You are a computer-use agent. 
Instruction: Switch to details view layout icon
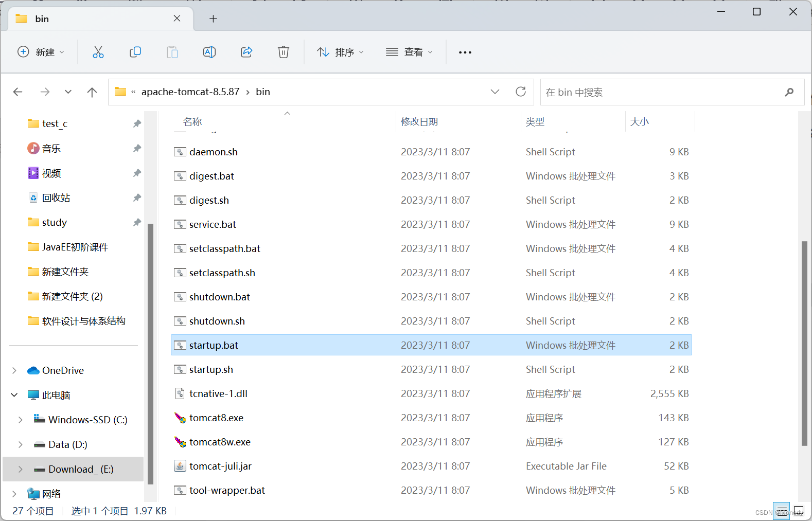[x=782, y=511]
